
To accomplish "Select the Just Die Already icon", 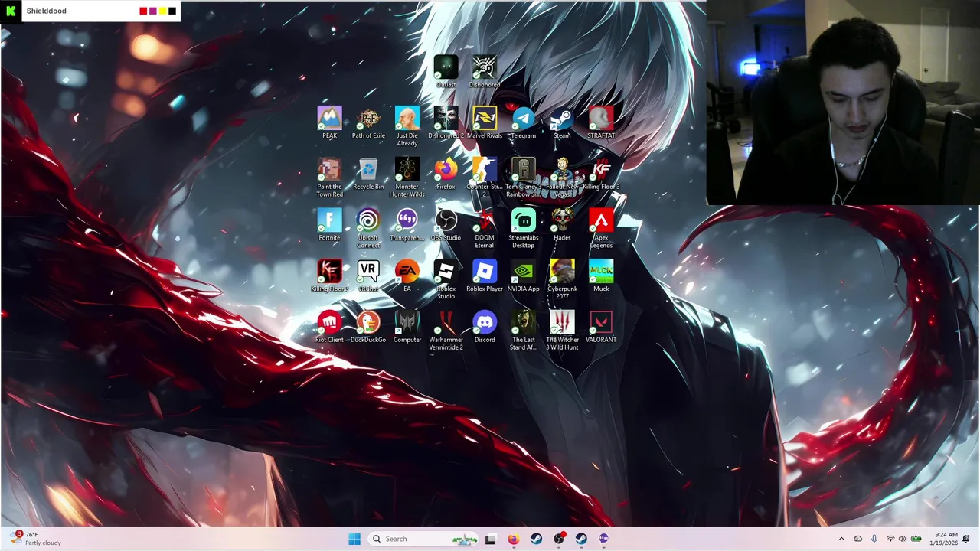I will [x=407, y=126].
